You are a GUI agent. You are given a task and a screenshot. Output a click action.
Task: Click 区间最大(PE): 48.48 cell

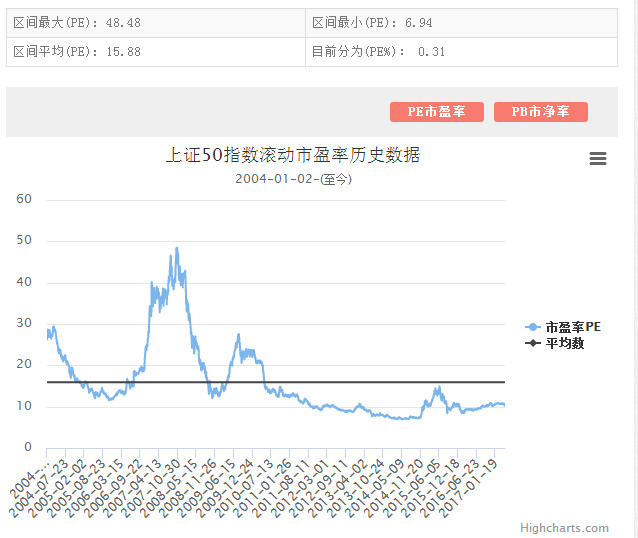(156, 23)
